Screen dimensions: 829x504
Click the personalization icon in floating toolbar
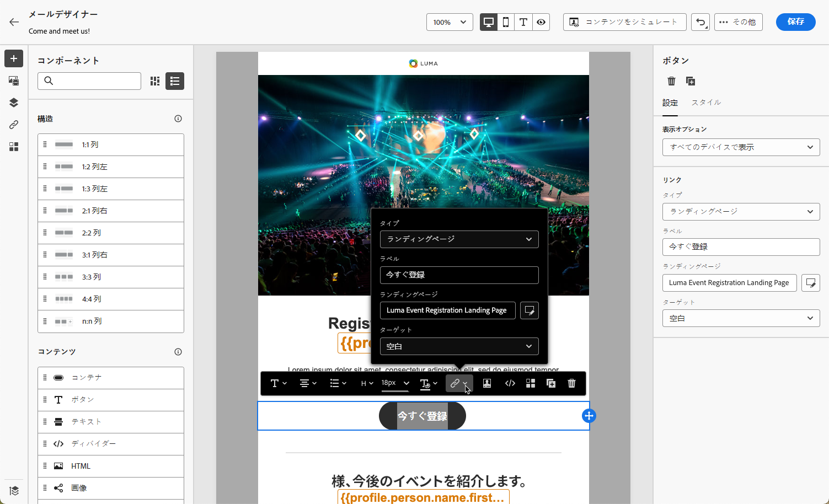pyautogui.click(x=487, y=383)
